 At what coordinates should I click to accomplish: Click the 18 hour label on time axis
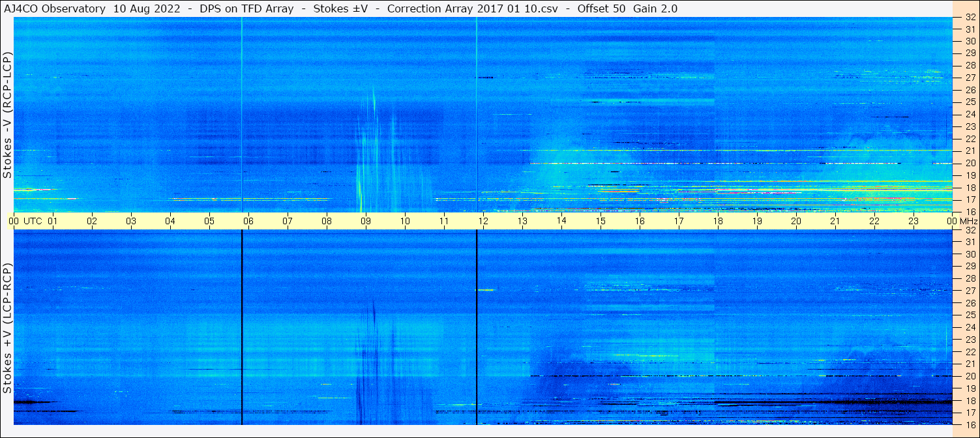718,221
